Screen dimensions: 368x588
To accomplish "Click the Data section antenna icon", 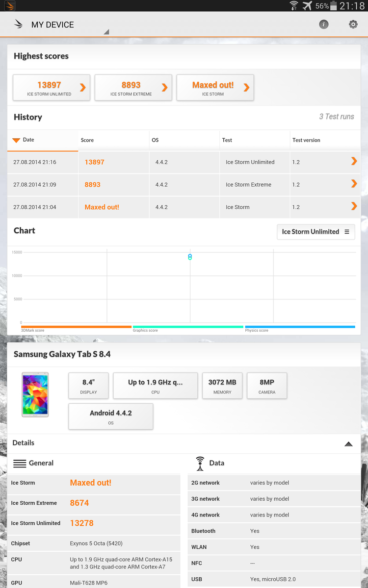I will (x=200, y=464).
